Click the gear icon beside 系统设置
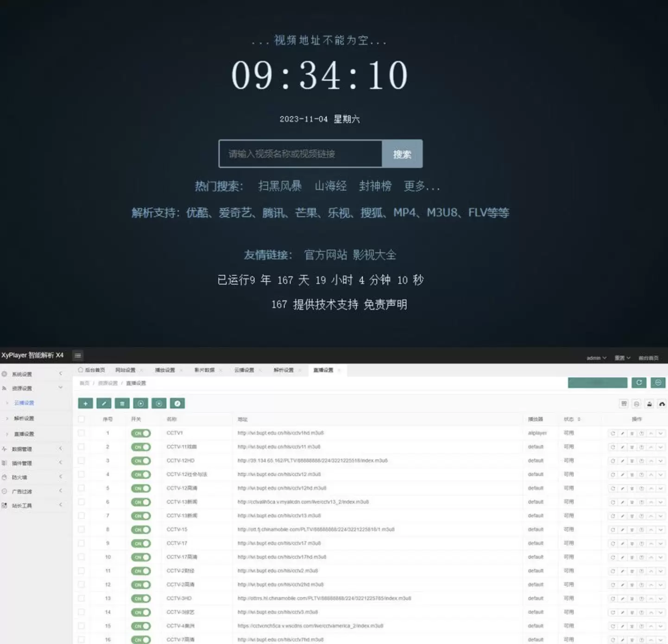Image resolution: width=668 pixels, height=644 pixels. coord(4,374)
